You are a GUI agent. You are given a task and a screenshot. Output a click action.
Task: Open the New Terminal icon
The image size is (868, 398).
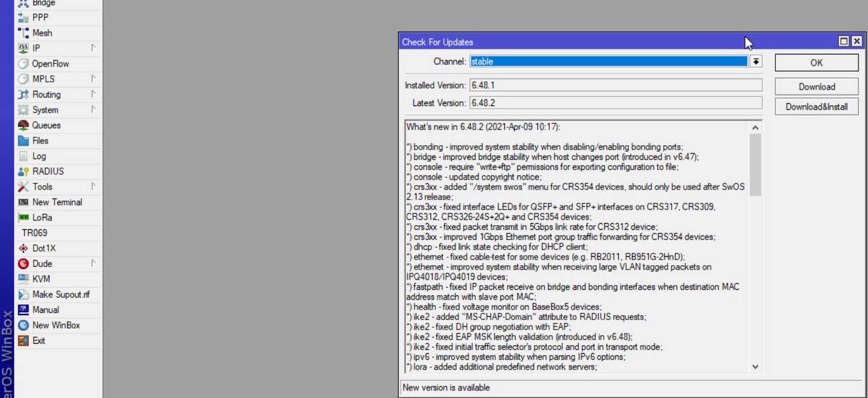point(23,202)
